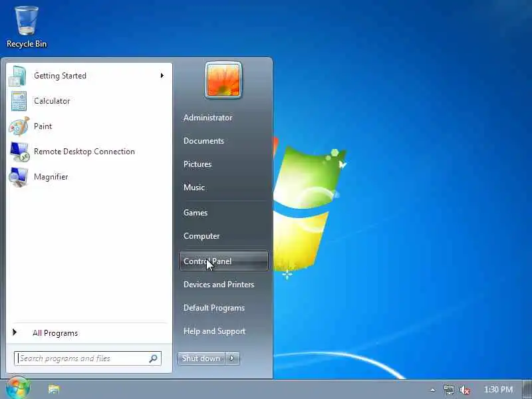Open Devices and Printers
The height and width of the screenshot is (399, 532).
pos(219,285)
